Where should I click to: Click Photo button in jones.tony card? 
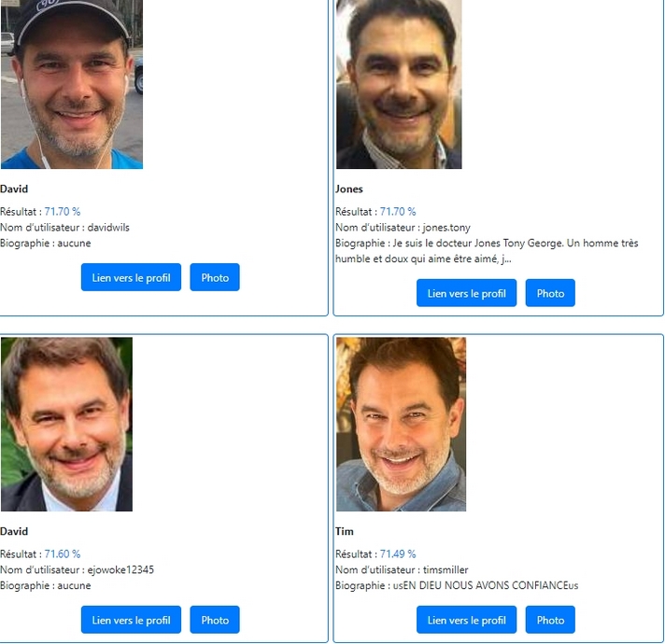coord(550,293)
